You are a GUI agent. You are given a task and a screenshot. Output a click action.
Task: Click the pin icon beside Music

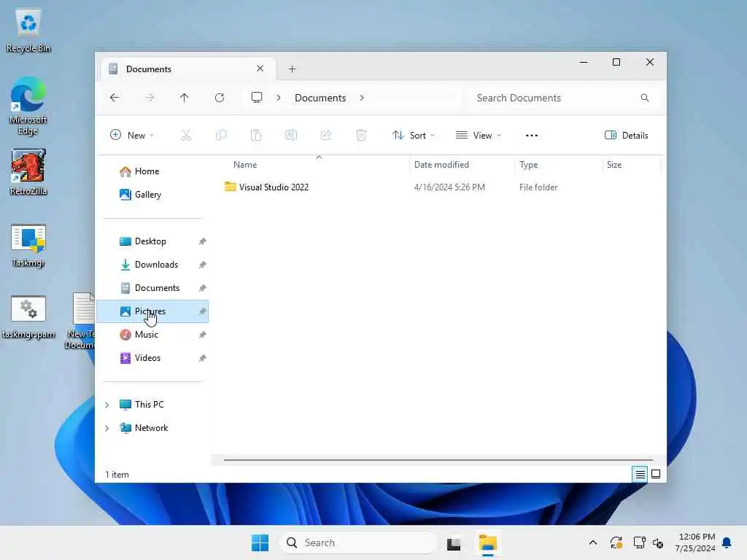(203, 335)
